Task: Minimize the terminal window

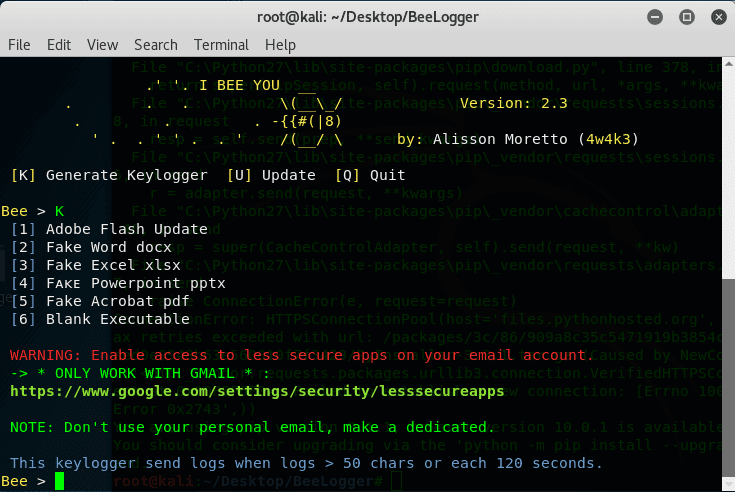Action: [x=656, y=17]
